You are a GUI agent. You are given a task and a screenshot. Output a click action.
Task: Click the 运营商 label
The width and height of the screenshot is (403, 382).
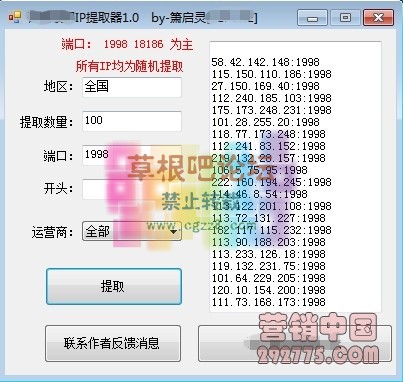52,232
